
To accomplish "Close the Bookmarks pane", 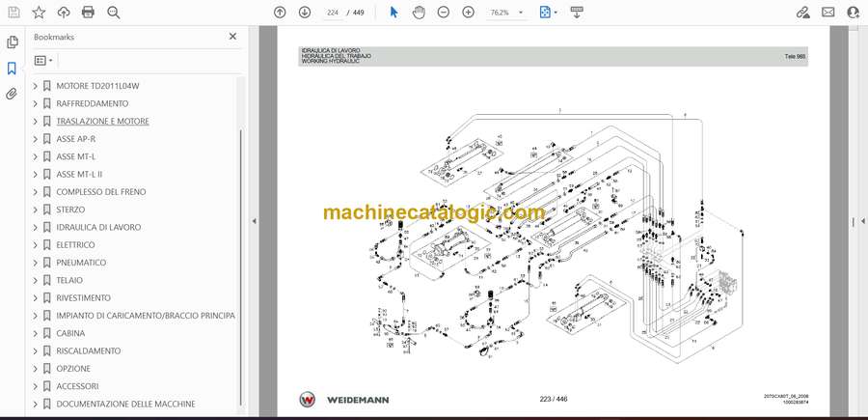I will tap(232, 36).
